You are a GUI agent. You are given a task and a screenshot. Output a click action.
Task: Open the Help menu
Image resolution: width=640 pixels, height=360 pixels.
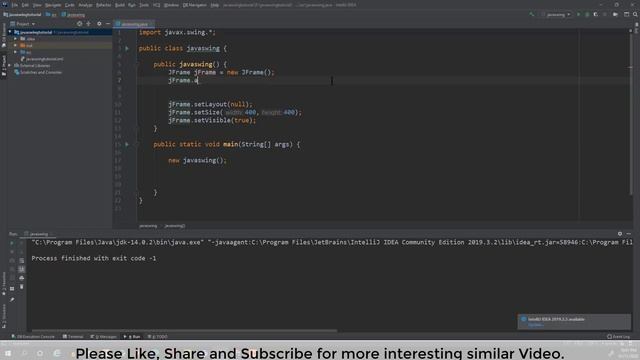pyautogui.click(x=215, y=5)
